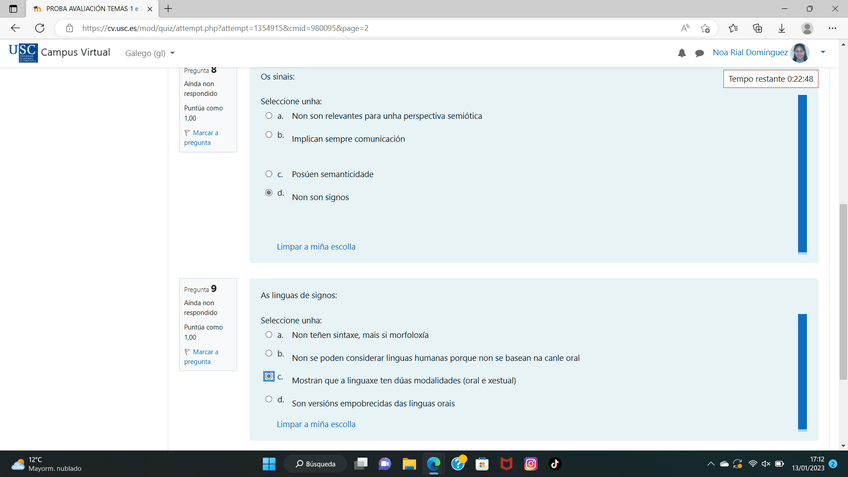Screen dimensions: 848x477
Task: Pick option b about canle oral
Action: click(269, 354)
